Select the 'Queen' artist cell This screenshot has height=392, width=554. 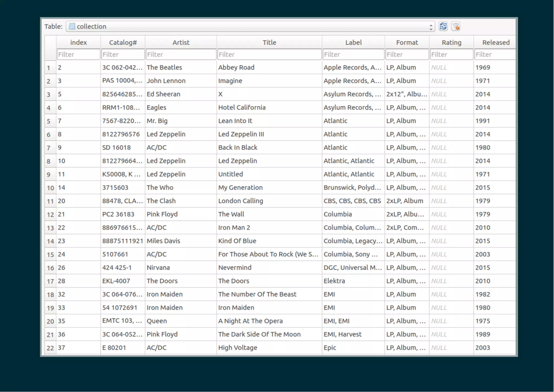(181, 321)
